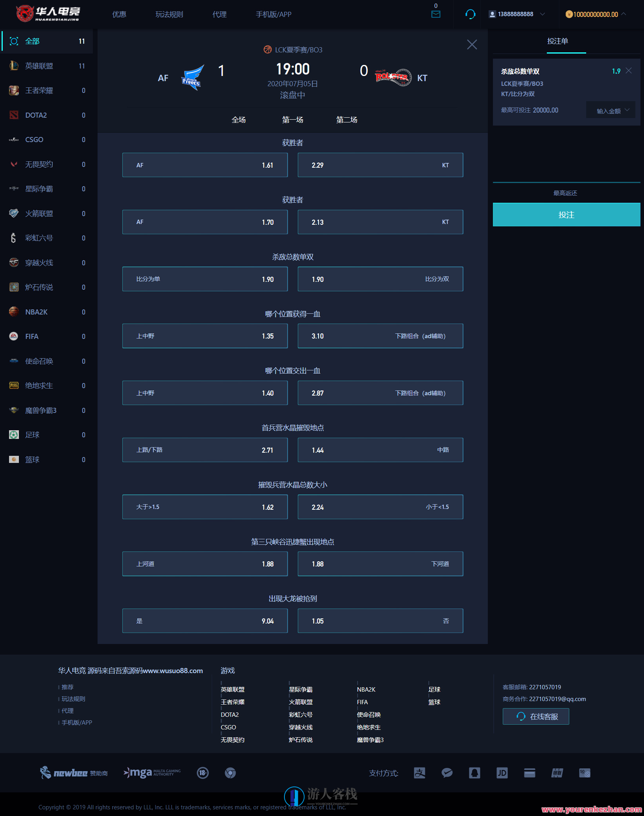Click the headset customer service icon
This screenshot has width=644, height=816.
[470, 15]
